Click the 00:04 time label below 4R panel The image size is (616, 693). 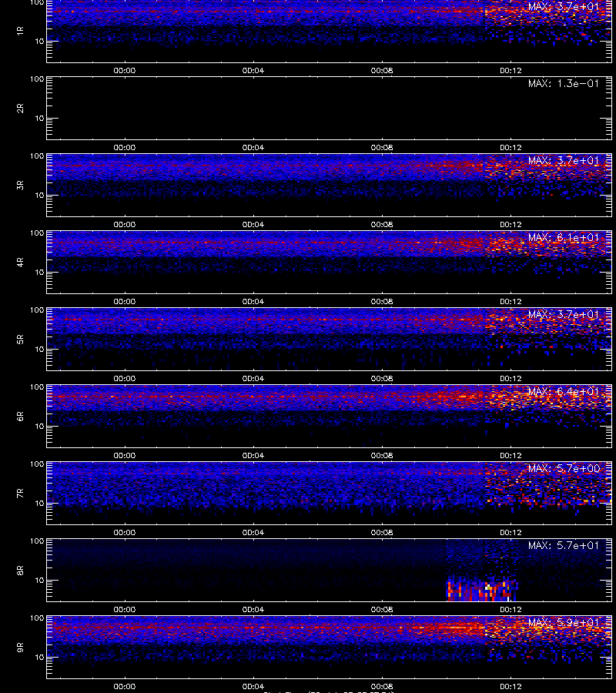pyautogui.click(x=253, y=301)
